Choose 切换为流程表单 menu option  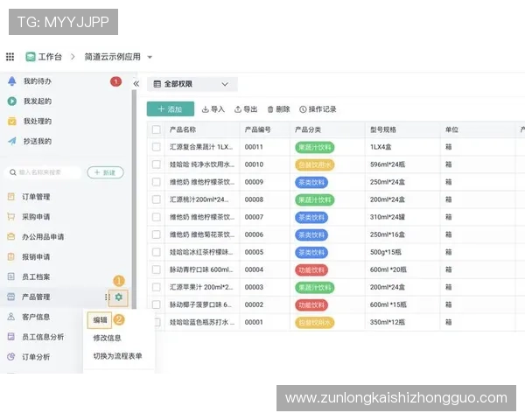[x=117, y=356]
